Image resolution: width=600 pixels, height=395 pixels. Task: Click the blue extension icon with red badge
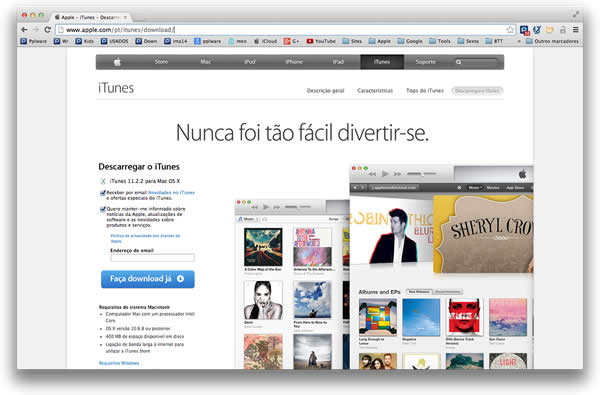pos(524,30)
